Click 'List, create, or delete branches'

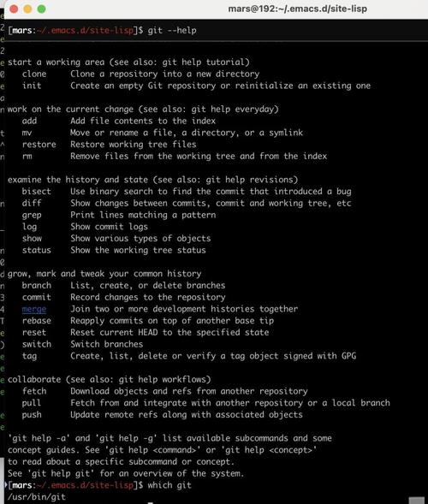tap(148, 286)
